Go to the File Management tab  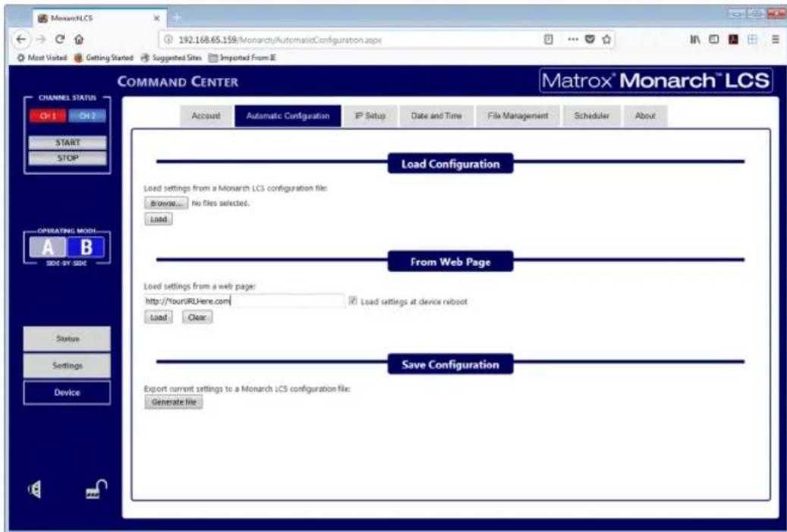pos(518,116)
